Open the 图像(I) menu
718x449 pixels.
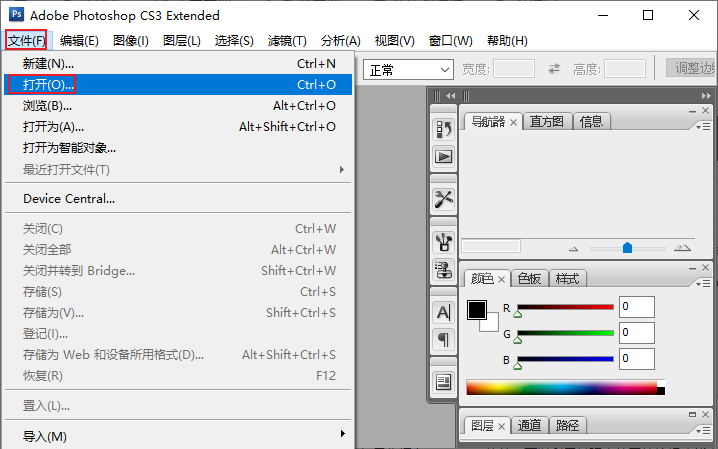pos(131,41)
